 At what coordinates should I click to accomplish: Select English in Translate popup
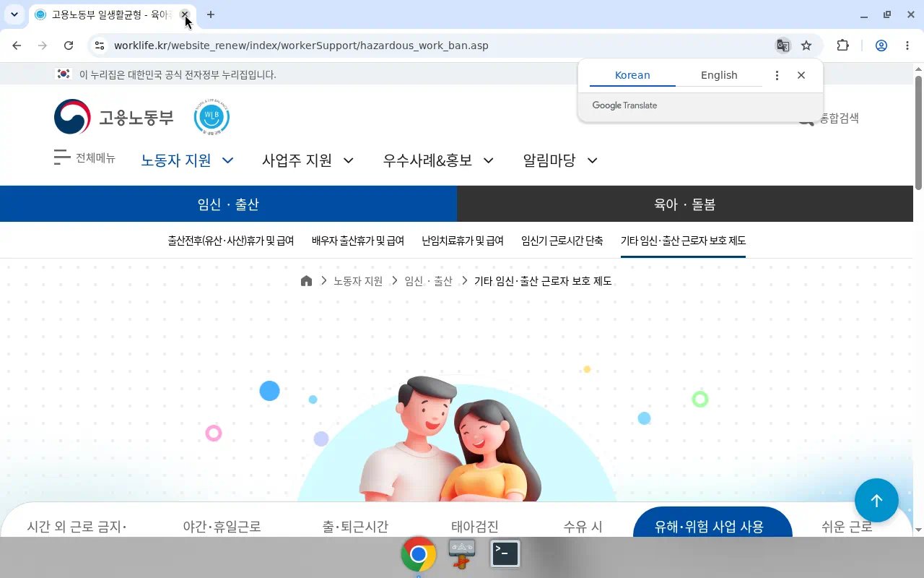pos(719,75)
